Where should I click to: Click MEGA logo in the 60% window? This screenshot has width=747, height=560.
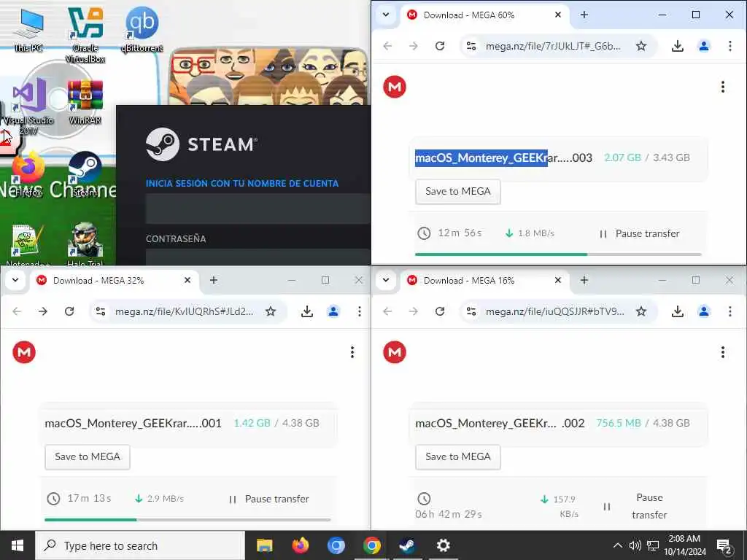[x=395, y=87]
